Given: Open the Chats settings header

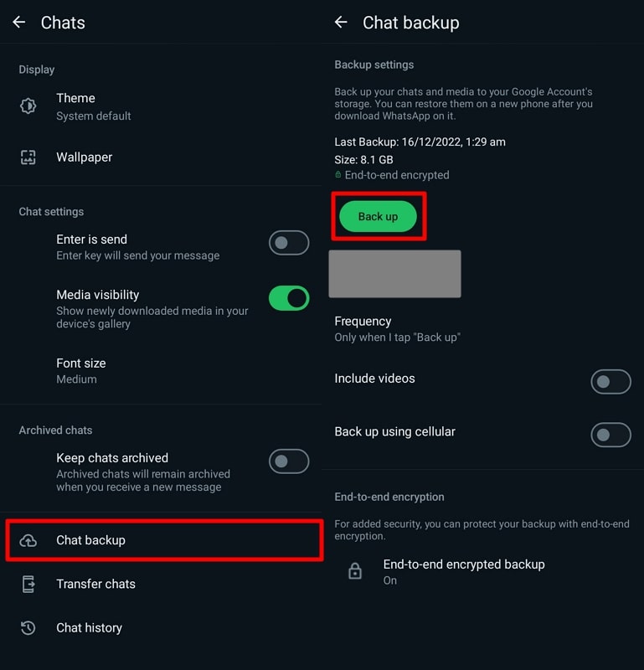Looking at the screenshot, I should (63, 22).
